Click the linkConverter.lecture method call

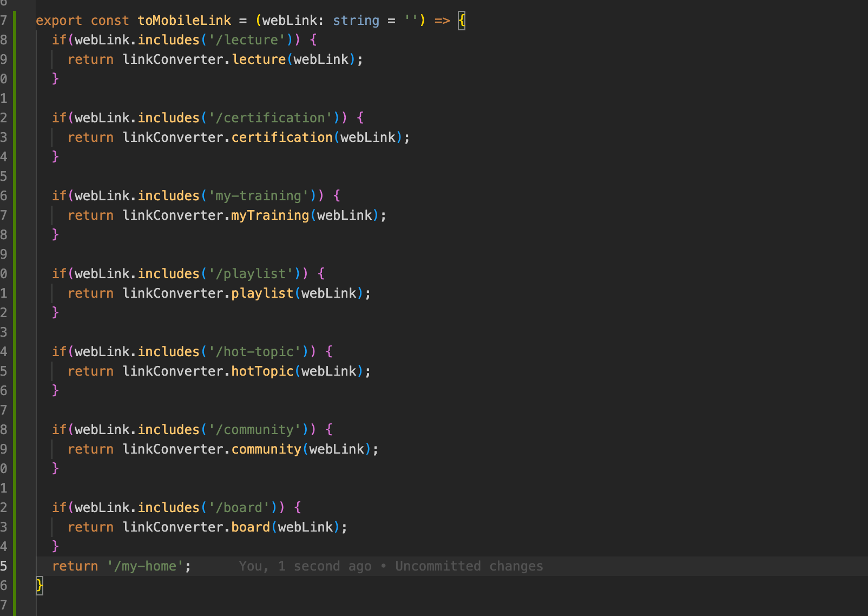coord(259,59)
